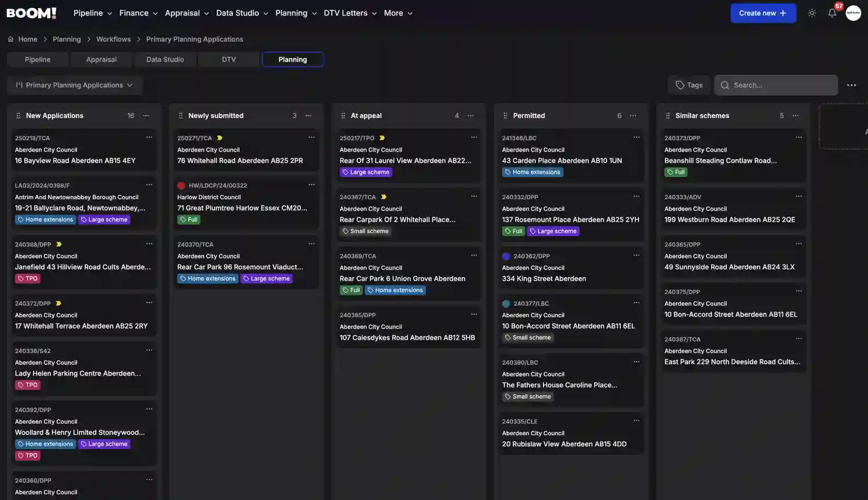Open Similar schemes column options menu
The height and width of the screenshot is (500, 868).
(796, 116)
